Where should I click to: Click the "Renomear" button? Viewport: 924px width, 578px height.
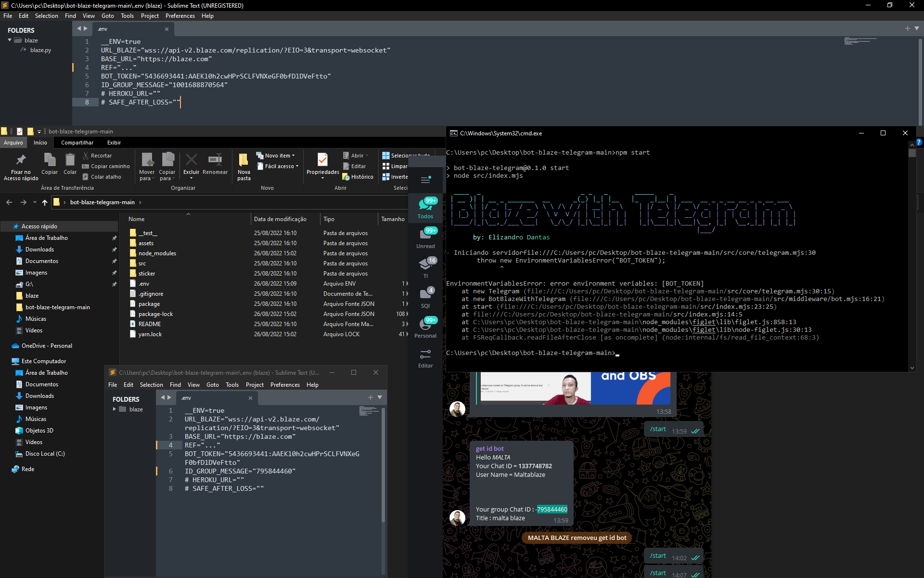click(x=215, y=163)
